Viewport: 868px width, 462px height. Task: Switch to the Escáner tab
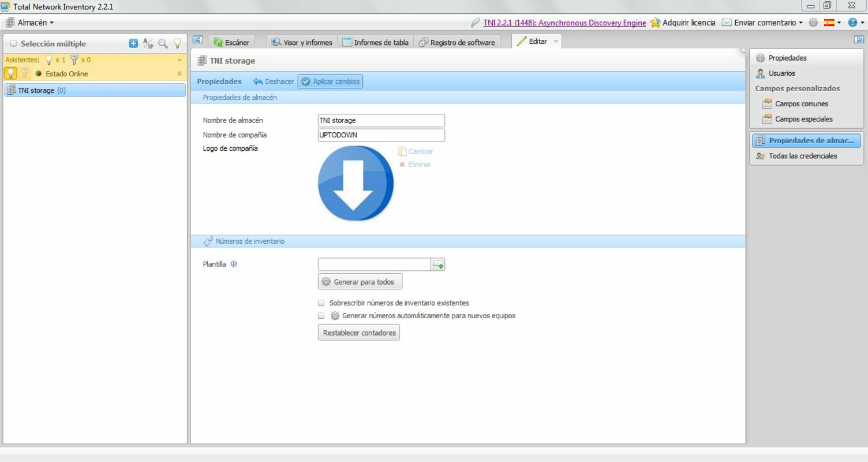231,42
